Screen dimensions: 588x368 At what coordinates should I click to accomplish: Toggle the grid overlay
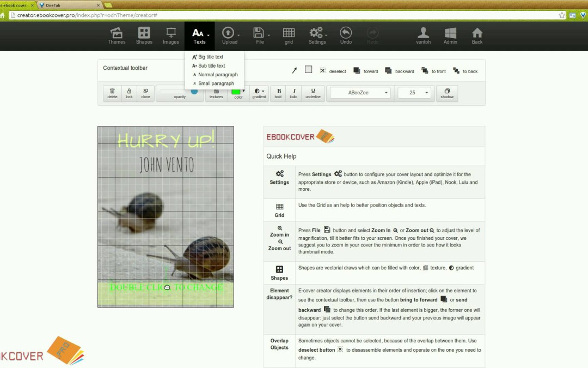289,36
